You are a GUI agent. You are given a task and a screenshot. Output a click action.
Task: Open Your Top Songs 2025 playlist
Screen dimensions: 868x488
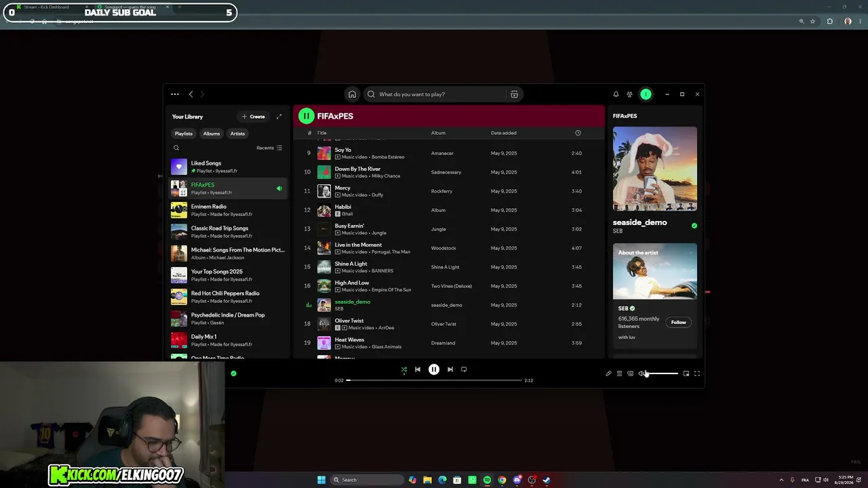point(228,275)
